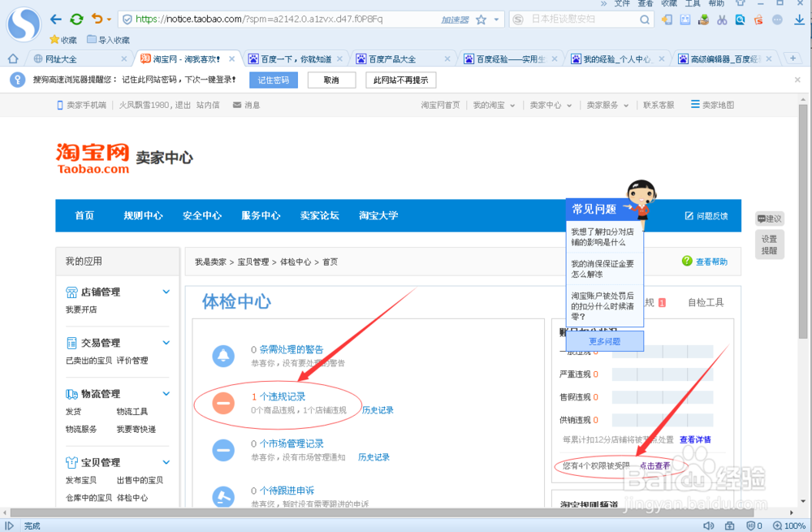Collapse the 店铺管理 section

[x=166, y=292]
